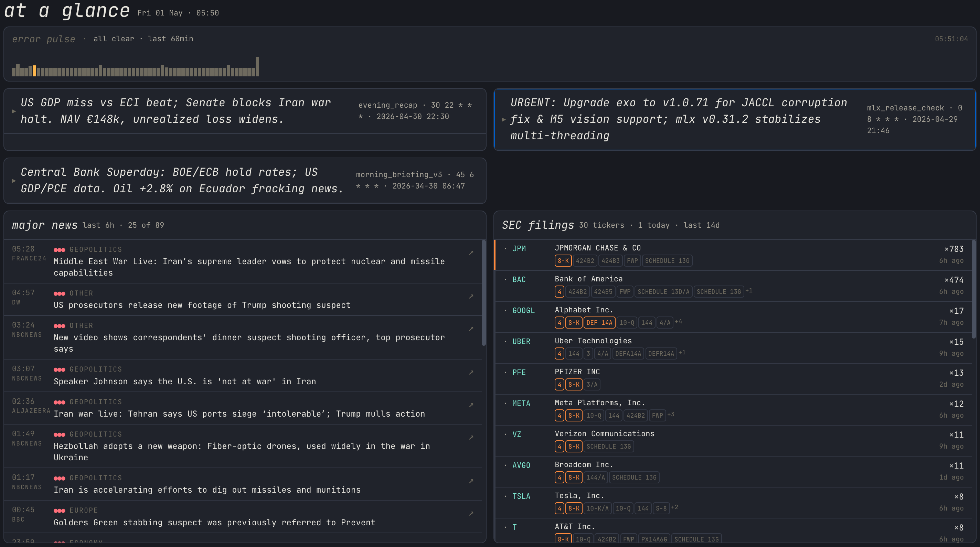
Task: Click the 3/A tag on Pfizer row
Action: 592,385
